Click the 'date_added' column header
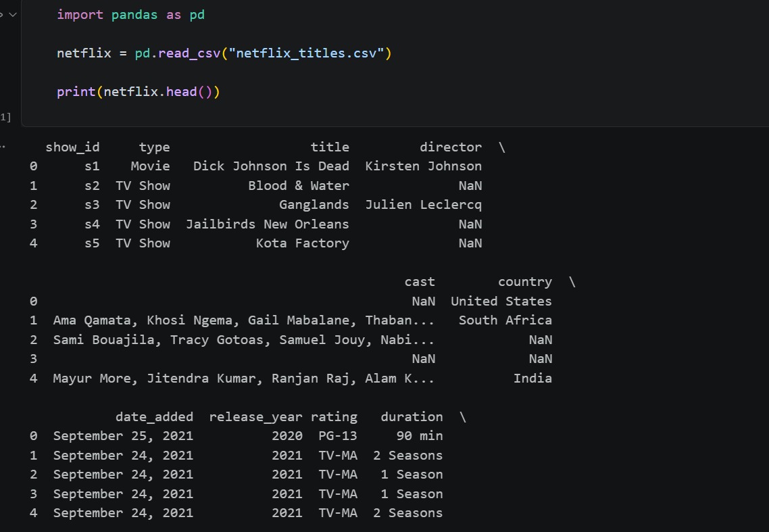This screenshot has width=769, height=532. pos(154,416)
